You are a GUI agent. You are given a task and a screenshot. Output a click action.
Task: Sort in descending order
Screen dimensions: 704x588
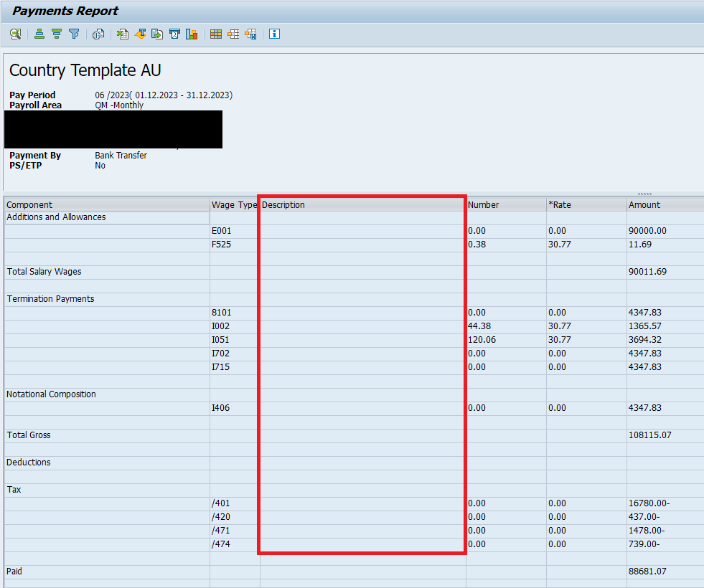(x=57, y=34)
